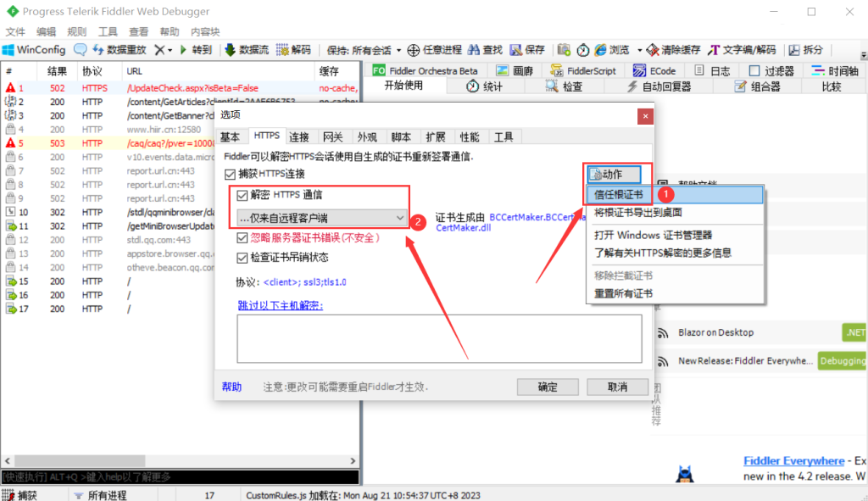Viewport: 868px width, 501px height.
Task: Open the 帮助 link in options dialog
Action: point(231,387)
